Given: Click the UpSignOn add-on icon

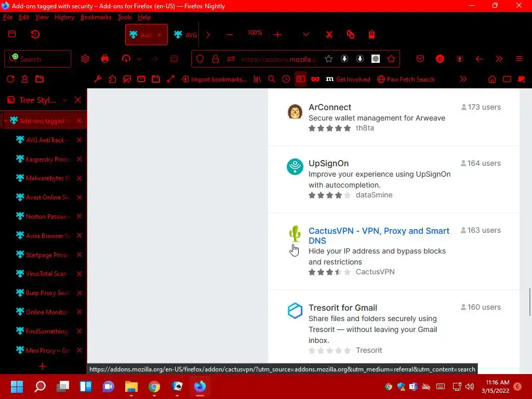Looking at the screenshot, I should (x=295, y=167).
